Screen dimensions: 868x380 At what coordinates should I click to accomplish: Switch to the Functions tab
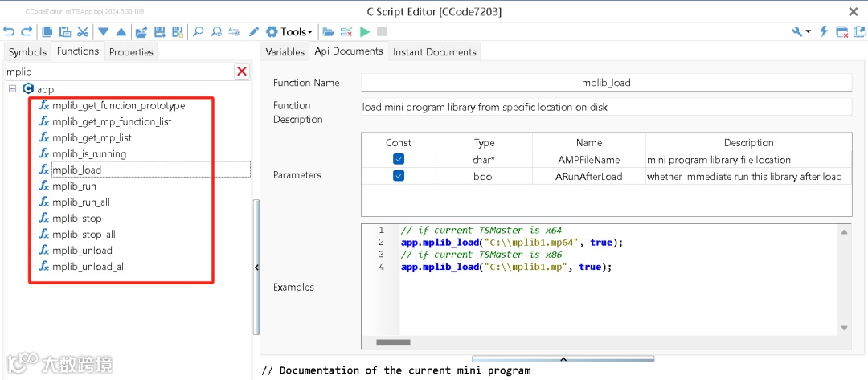click(x=78, y=51)
